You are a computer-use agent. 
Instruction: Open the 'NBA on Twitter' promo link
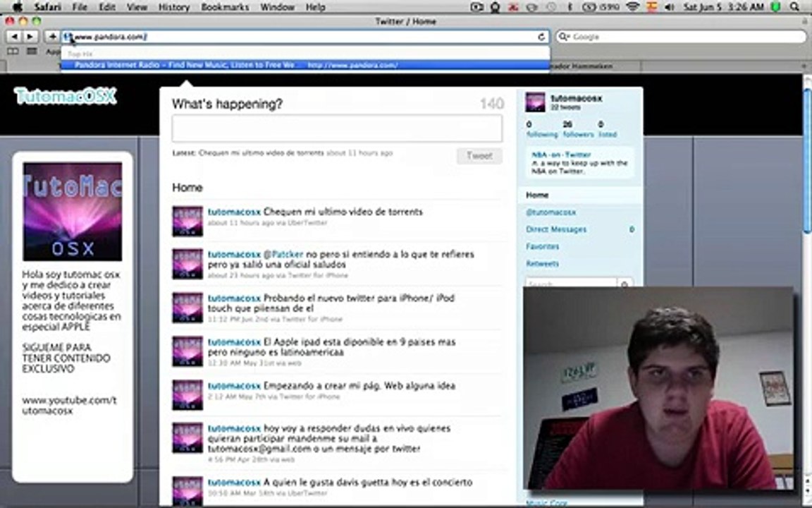point(561,155)
